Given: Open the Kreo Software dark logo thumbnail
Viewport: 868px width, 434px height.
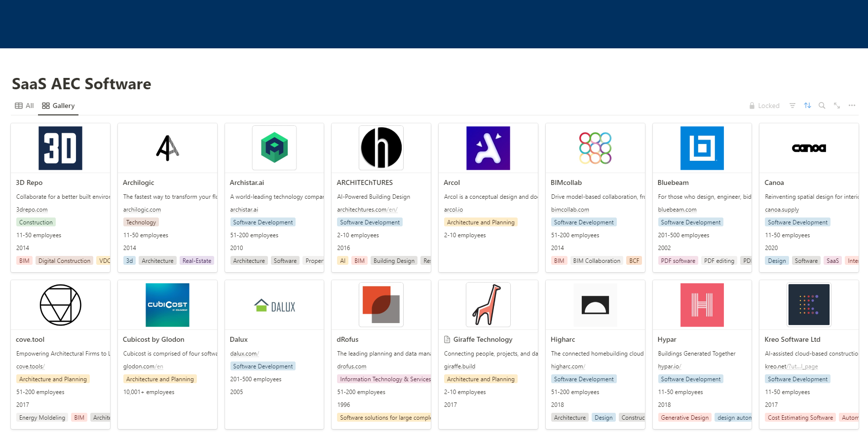Looking at the screenshot, I should click(x=809, y=305).
